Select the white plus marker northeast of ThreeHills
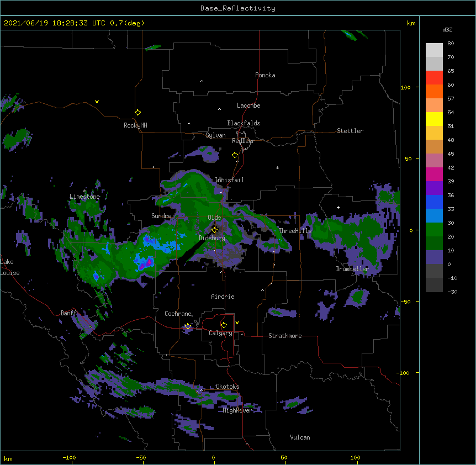476x465 pixels. pos(338,207)
